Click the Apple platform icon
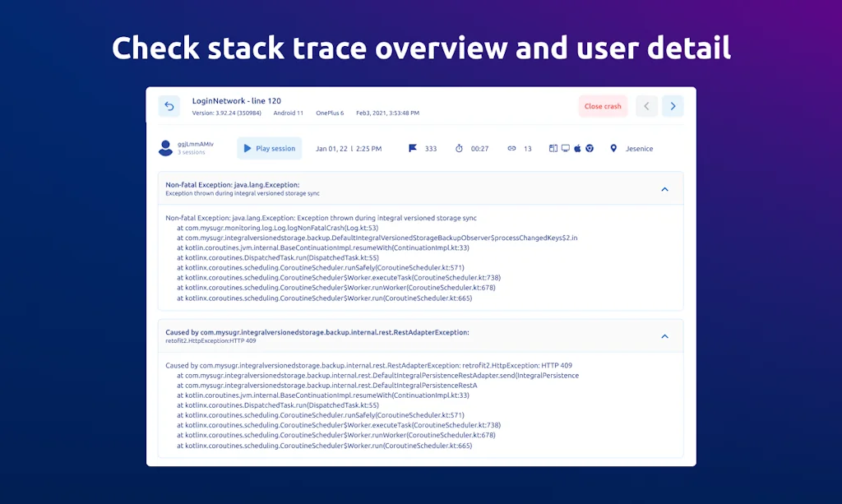Screen dimensions: 842x504 point(577,148)
